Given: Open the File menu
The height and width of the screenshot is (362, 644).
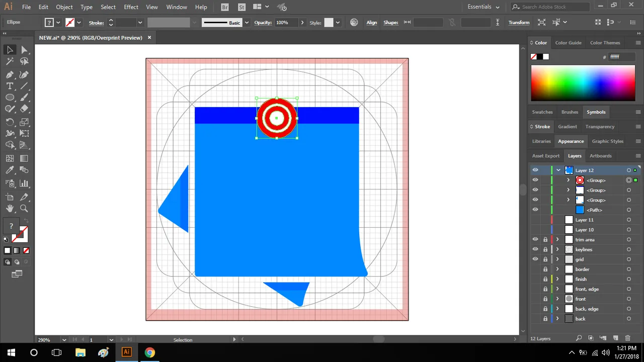Looking at the screenshot, I should 27,7.
